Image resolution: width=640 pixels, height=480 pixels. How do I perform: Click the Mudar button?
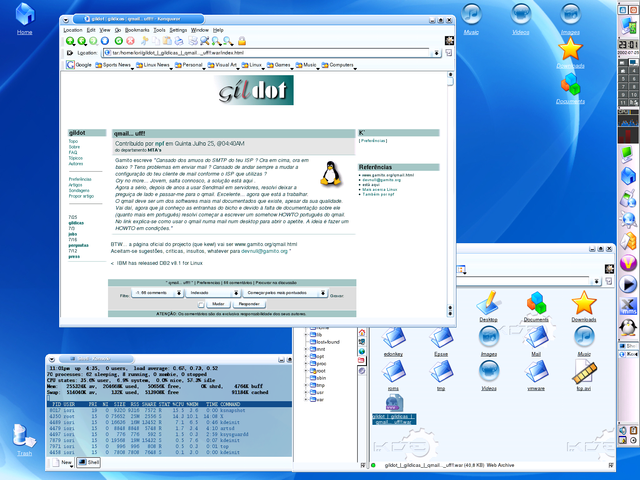tap(218, 304)
